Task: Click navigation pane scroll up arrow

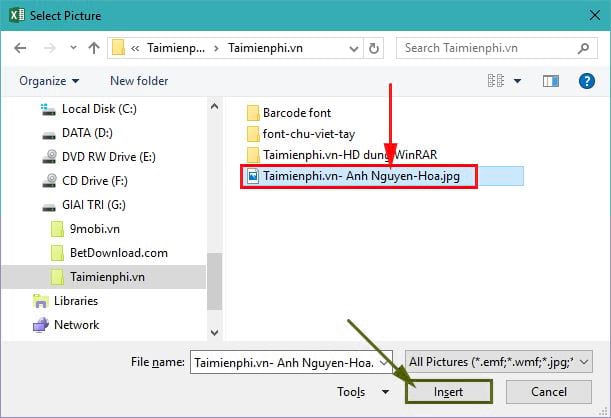Action: [214, 106]
